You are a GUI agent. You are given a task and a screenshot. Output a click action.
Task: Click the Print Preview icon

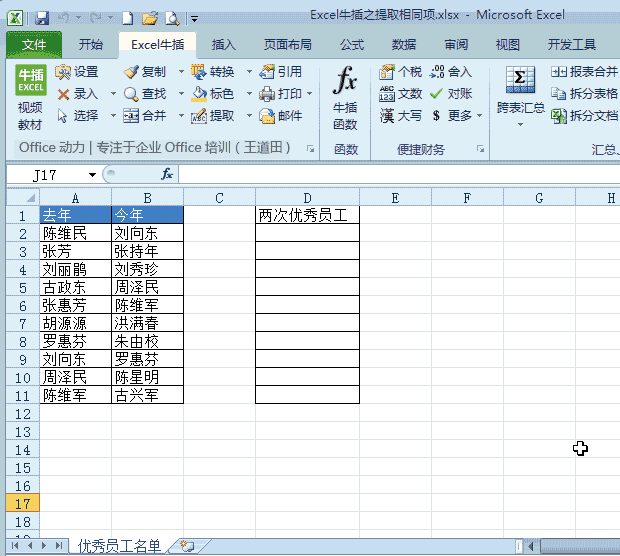pyautogui.click(x=172, y=18)
